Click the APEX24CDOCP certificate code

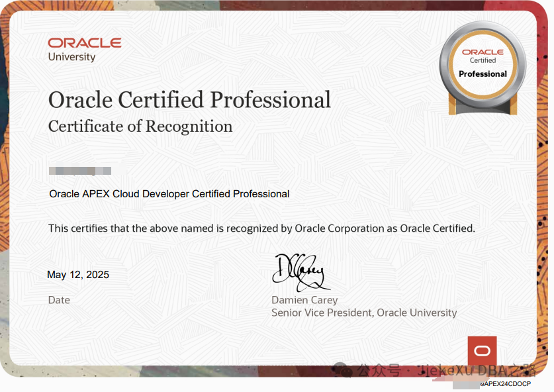click(x=505, y=383)
